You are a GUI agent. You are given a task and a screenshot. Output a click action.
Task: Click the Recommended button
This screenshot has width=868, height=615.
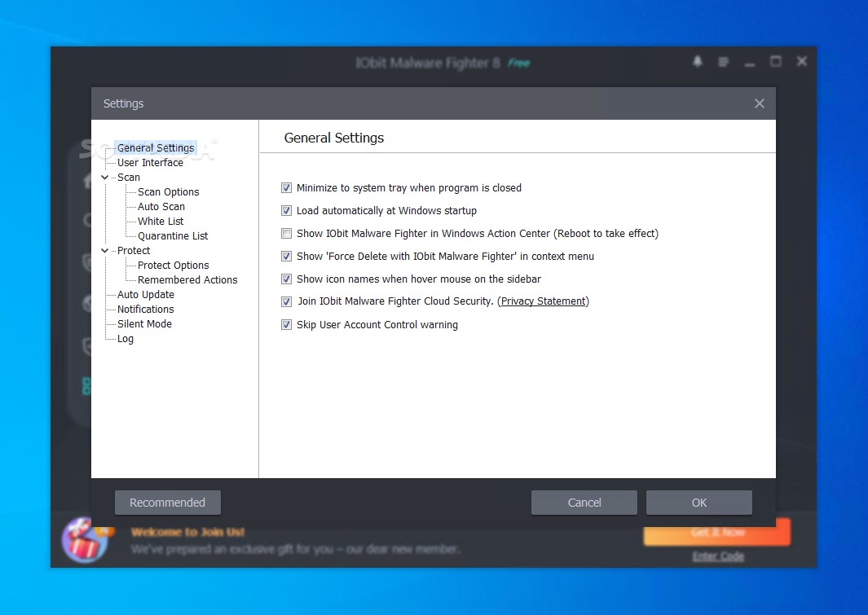168,503
